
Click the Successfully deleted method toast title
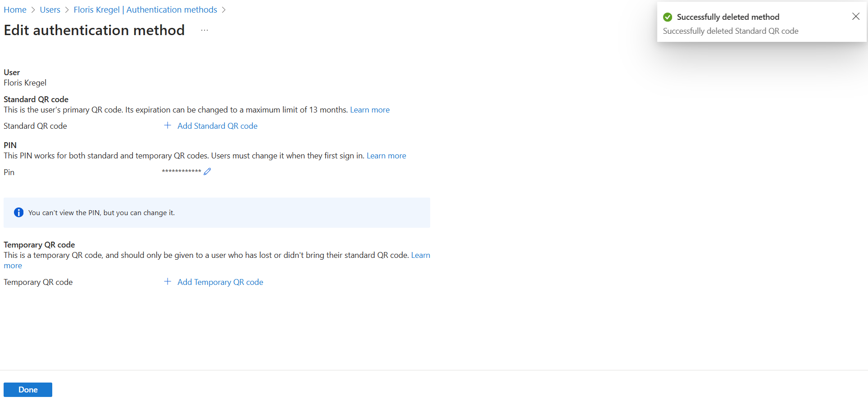pyautogui.click(x=728, y=17)
